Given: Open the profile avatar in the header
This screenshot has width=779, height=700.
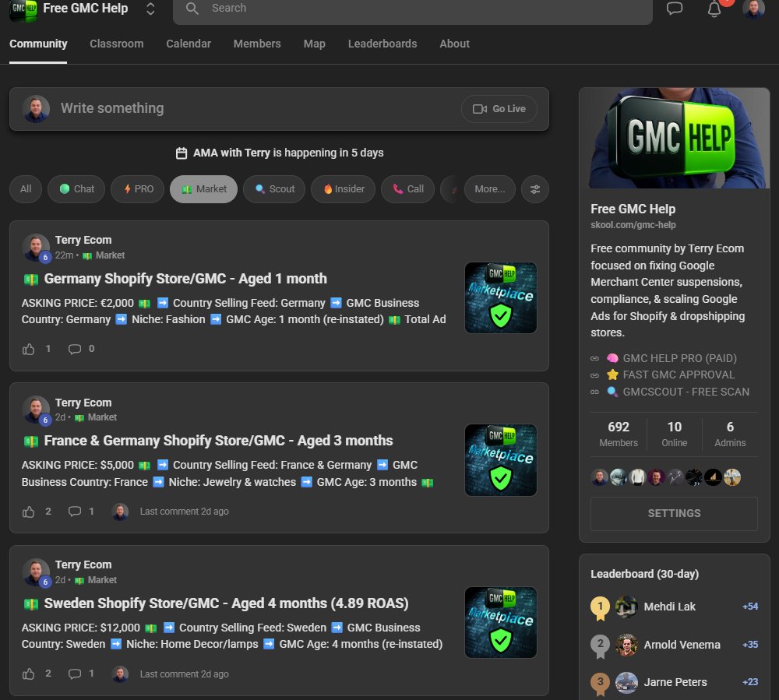Looking at the screenshot, I should pyautogui.click(x=753, y=9).
